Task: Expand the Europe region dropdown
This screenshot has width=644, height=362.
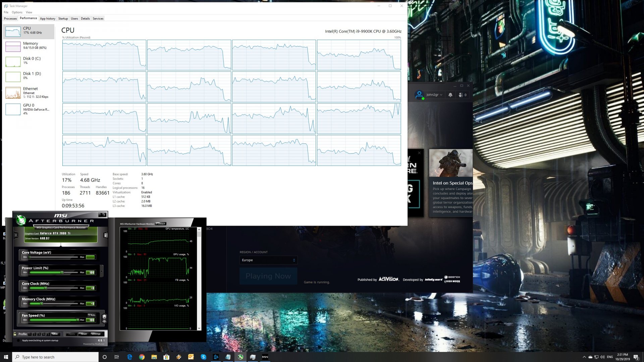Action: [x=268, y=260]
